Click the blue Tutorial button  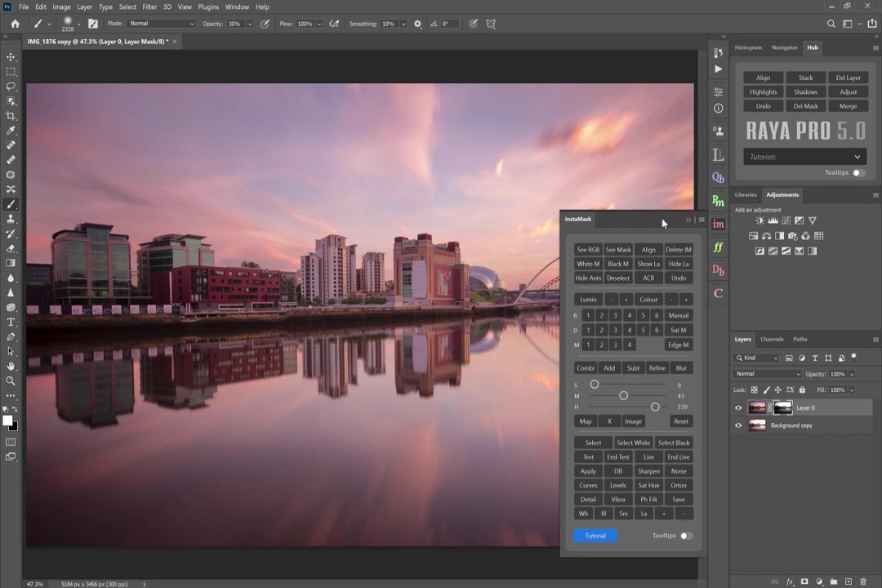click(x=595, y=536)
